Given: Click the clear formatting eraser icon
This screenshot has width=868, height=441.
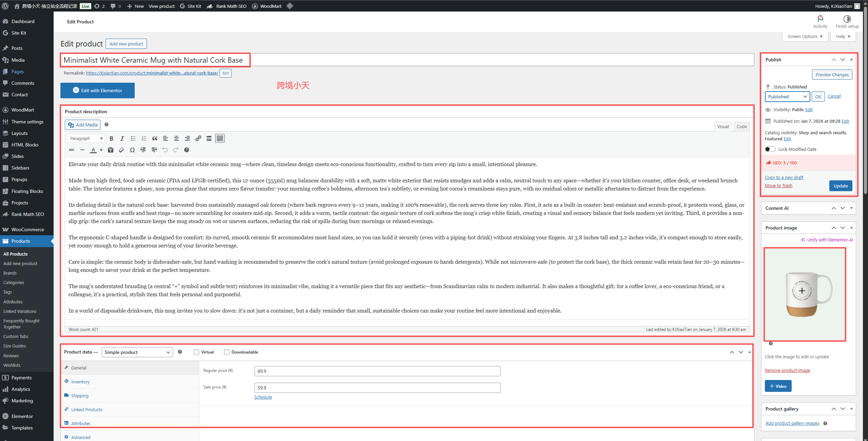Looking at the screenshot, I should 121,150.
